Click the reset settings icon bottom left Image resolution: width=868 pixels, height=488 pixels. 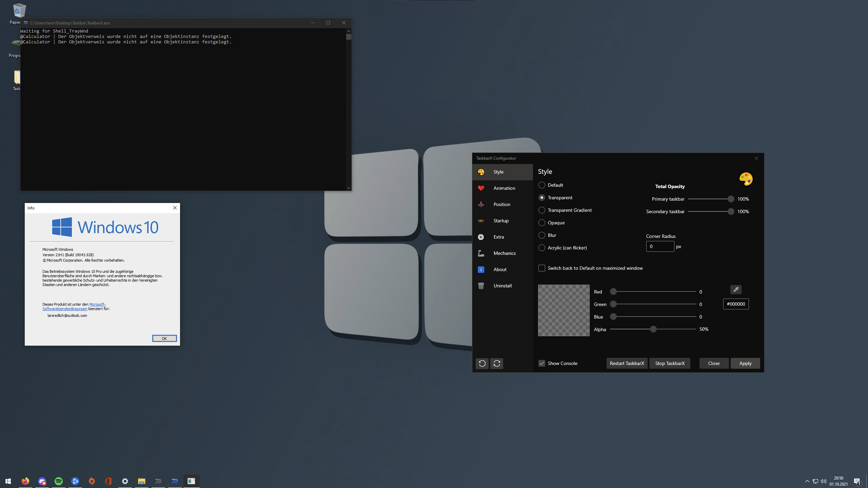(482, 363)
